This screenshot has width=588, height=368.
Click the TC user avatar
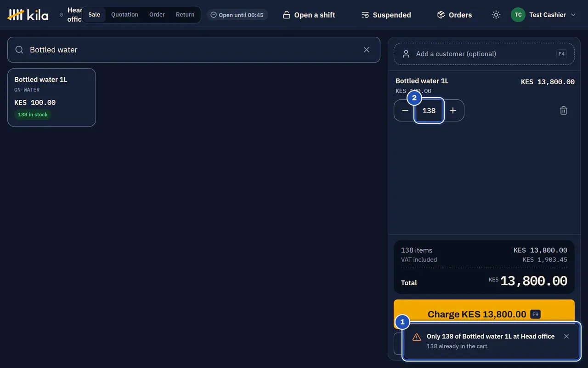coord(518,15)
